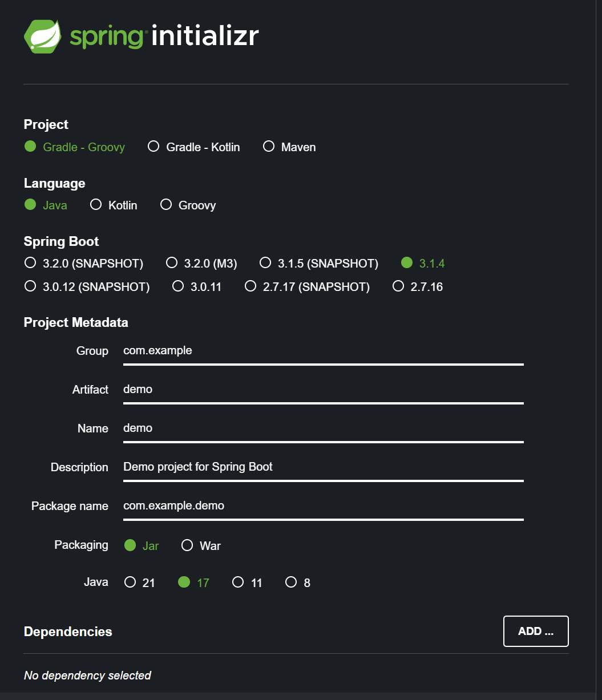Click the Project Metadata heading
The width and height of the screenshot is (602, 700).
coord(76,322)
